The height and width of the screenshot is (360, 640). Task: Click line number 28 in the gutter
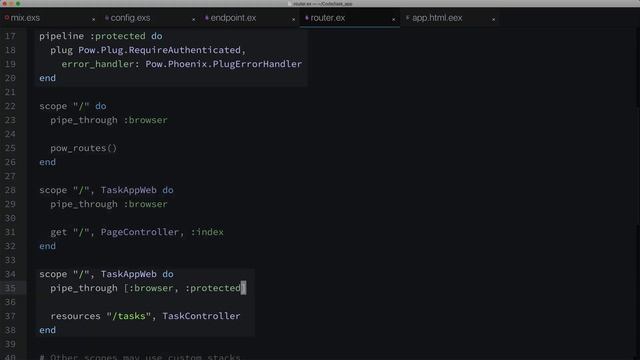coord(10,190)
